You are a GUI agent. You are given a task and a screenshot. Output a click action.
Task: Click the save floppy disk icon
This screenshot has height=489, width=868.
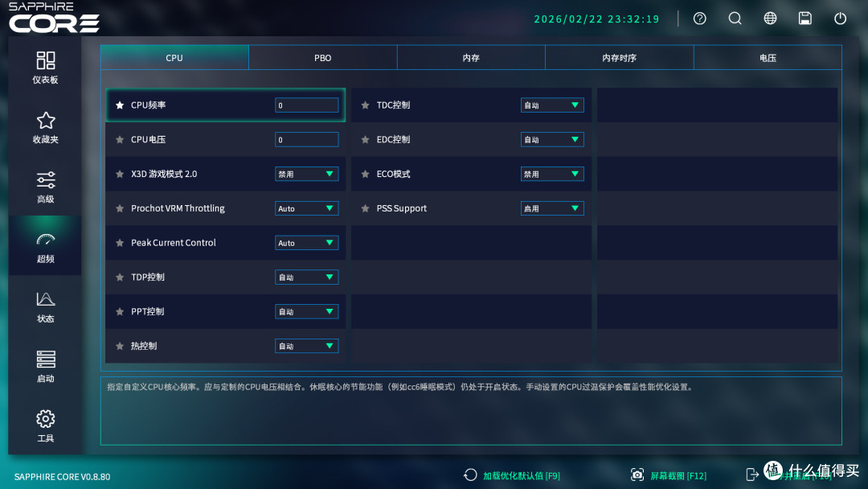805,18
